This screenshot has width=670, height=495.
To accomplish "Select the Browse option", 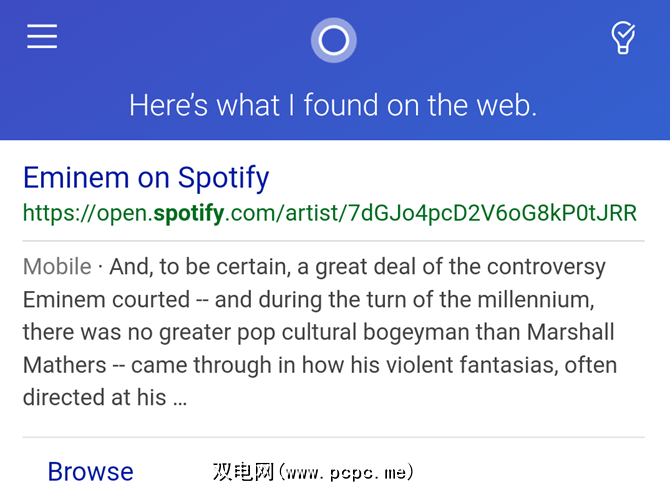I will (90, 471).
